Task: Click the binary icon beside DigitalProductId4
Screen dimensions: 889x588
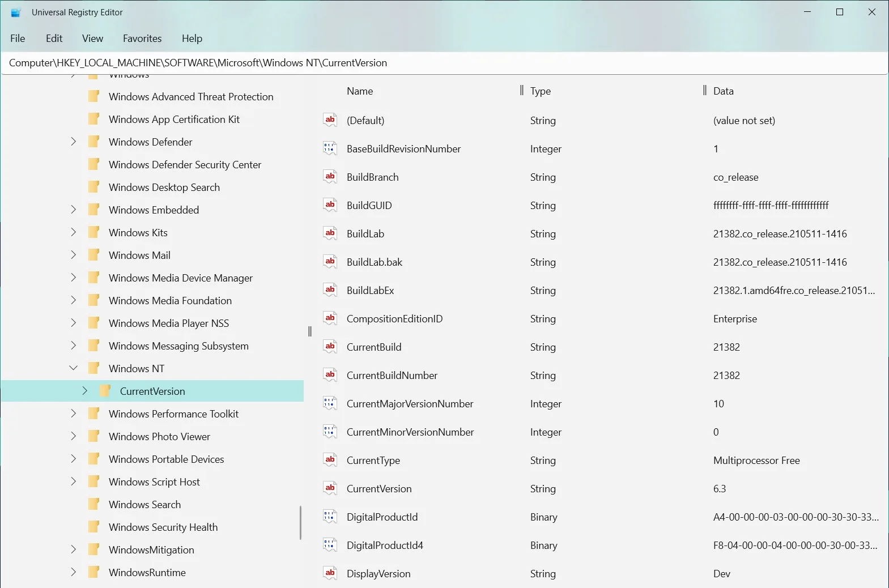Action: [330, 544]
